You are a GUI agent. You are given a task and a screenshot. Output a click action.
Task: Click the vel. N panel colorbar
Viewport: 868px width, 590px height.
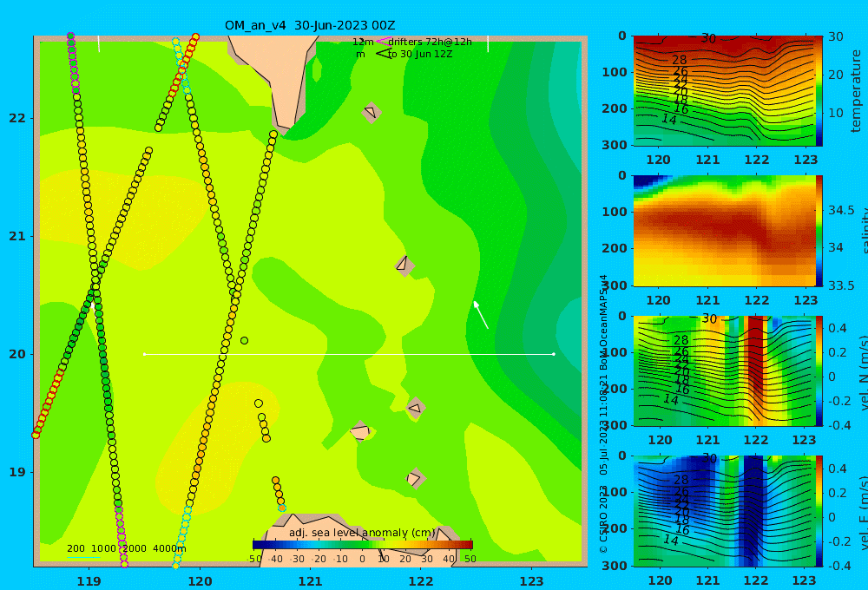[819, 370]
